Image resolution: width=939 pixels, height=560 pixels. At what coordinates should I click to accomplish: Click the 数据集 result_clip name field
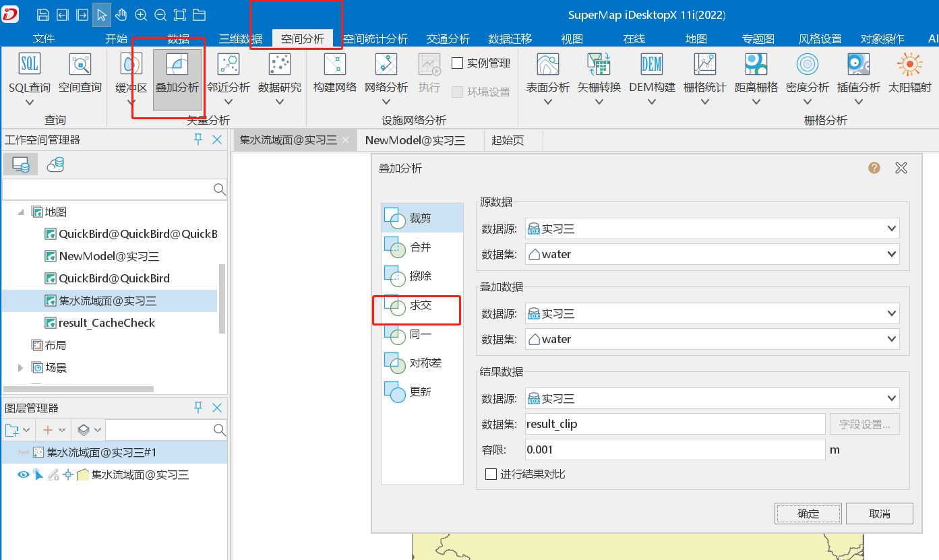[675, 424]
